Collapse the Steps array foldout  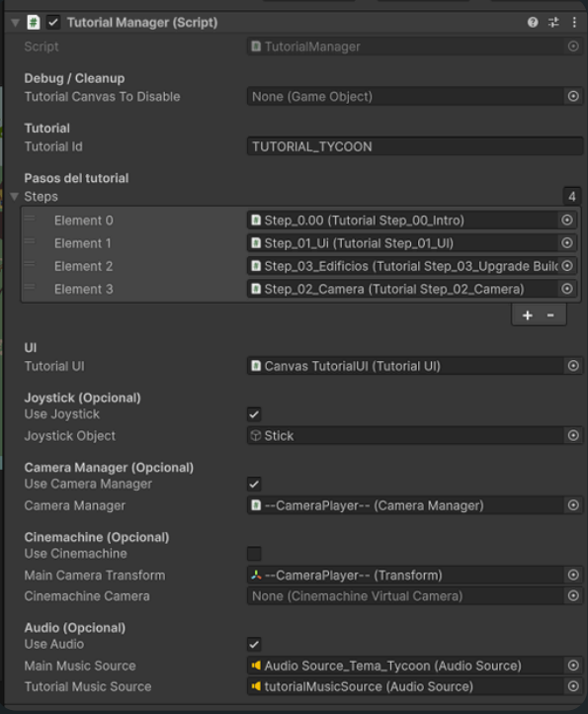tap(15, 196)
